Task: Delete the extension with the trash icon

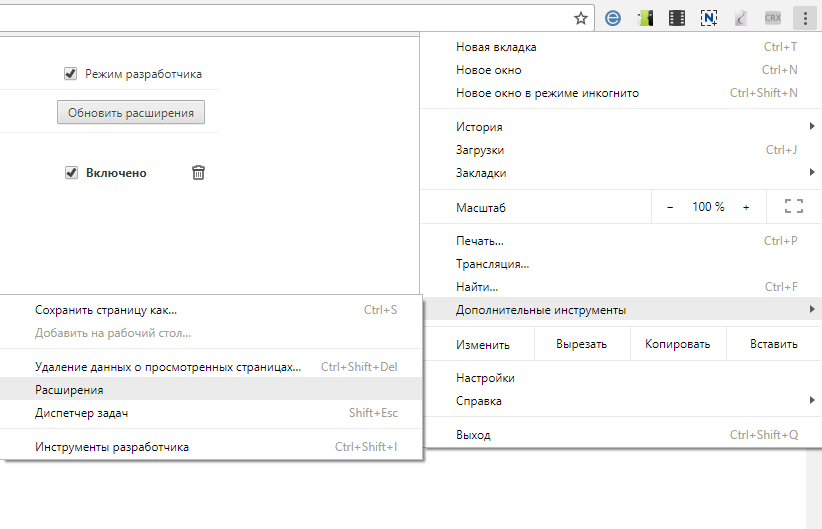Action: (198, 172)
